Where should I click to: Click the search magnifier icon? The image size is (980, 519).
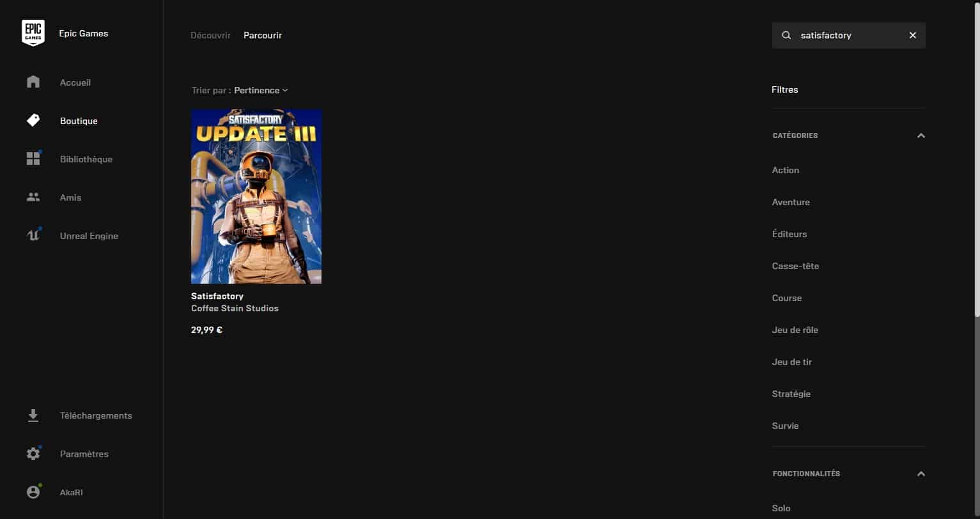[787, 35]
